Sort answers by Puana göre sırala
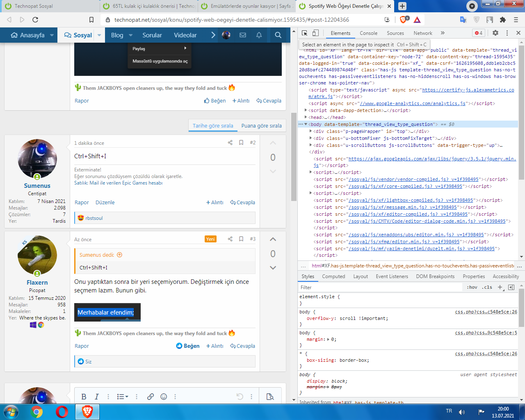The width and height of the screenshot is (525, 420). pos(261,126)
